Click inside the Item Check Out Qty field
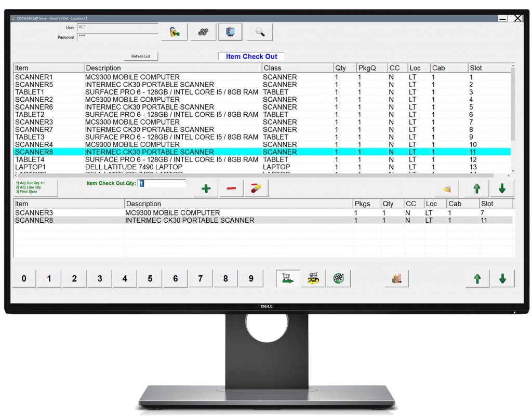This screenshot has height=418, width=532. pos(161,183)
